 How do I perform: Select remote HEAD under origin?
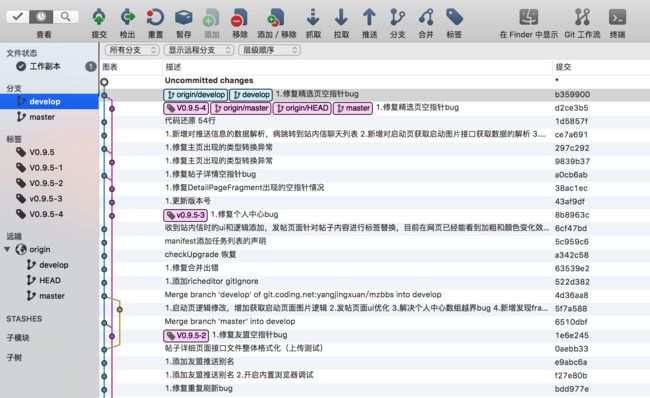click(49, 280)
